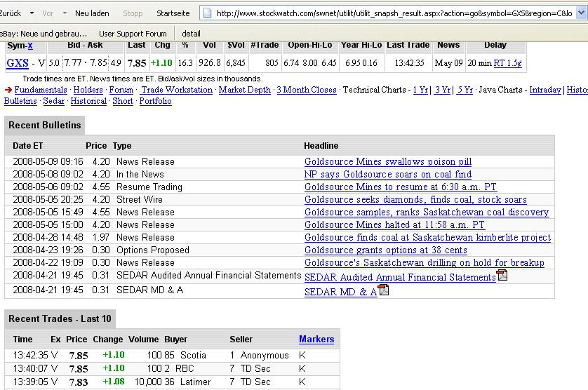Open headline Goldsource Mines to resume at 6:30 a.m. PT
The image size is (588, 390).
tap(400, 187)
